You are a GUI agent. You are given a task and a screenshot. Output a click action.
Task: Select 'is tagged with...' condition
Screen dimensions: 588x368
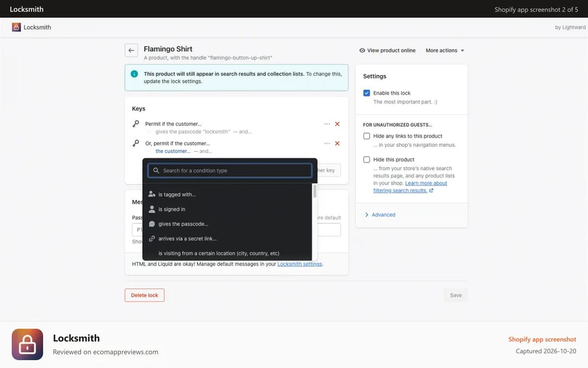click(x=228, y=194)
